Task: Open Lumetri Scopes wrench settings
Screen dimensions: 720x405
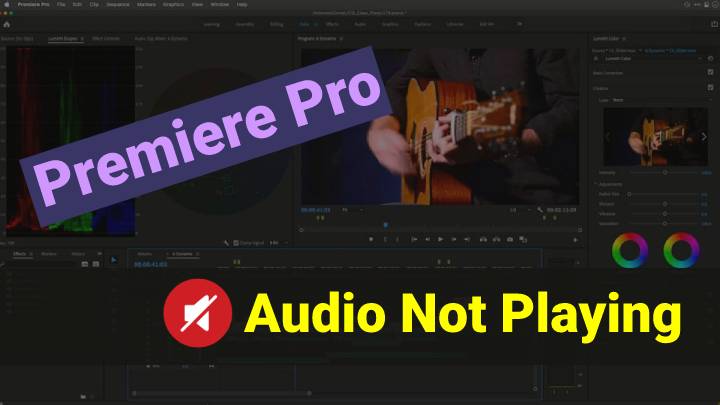Action: (226, 243)
